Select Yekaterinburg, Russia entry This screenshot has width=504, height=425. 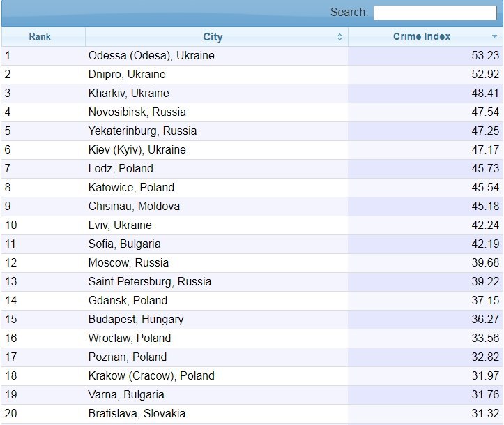coord(142,131)
